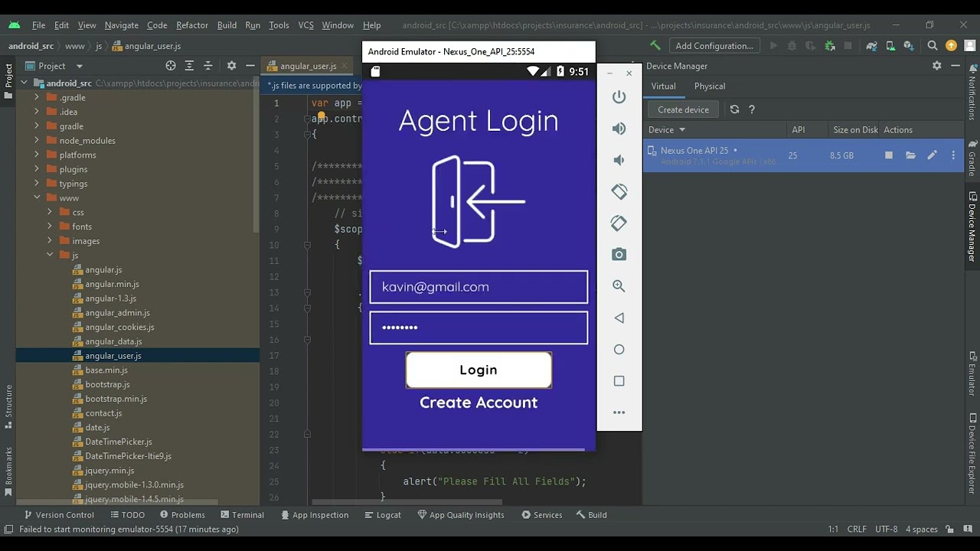The height and width of the screenshot is (551, 980).
Task: Collapse the js folder
Action: coord(50,256)
